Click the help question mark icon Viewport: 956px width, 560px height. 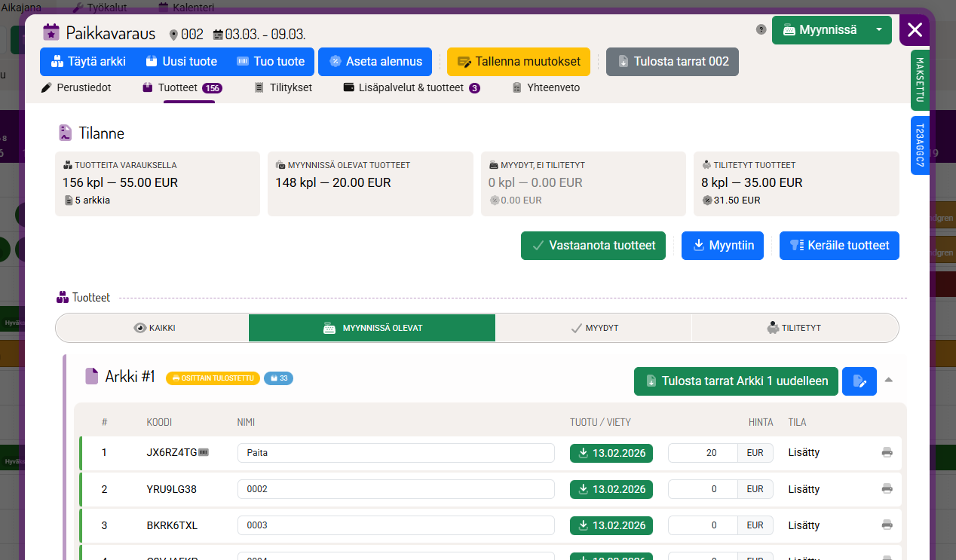761,30
